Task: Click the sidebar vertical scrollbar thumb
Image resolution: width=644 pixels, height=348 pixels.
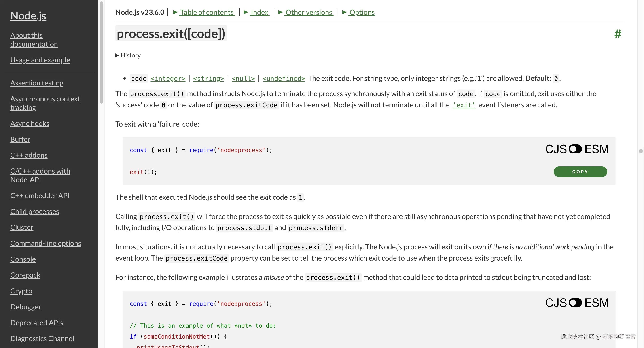Action: pos(101,53)
